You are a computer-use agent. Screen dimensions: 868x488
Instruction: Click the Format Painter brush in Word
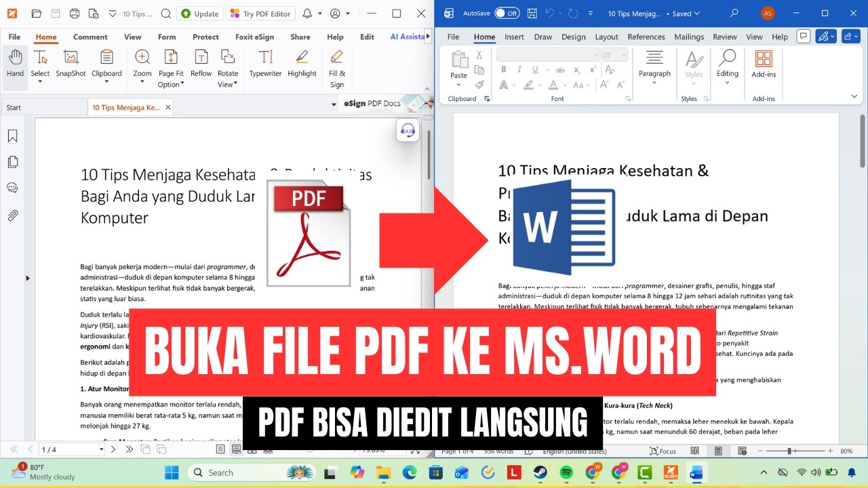click(x=479, y=85)
